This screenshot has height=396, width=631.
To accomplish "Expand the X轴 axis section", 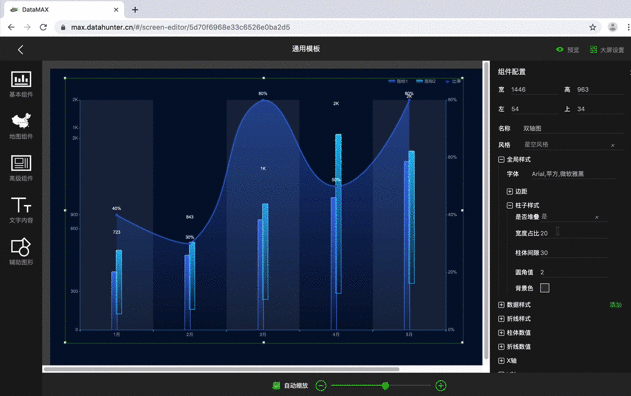I will 501,361.
